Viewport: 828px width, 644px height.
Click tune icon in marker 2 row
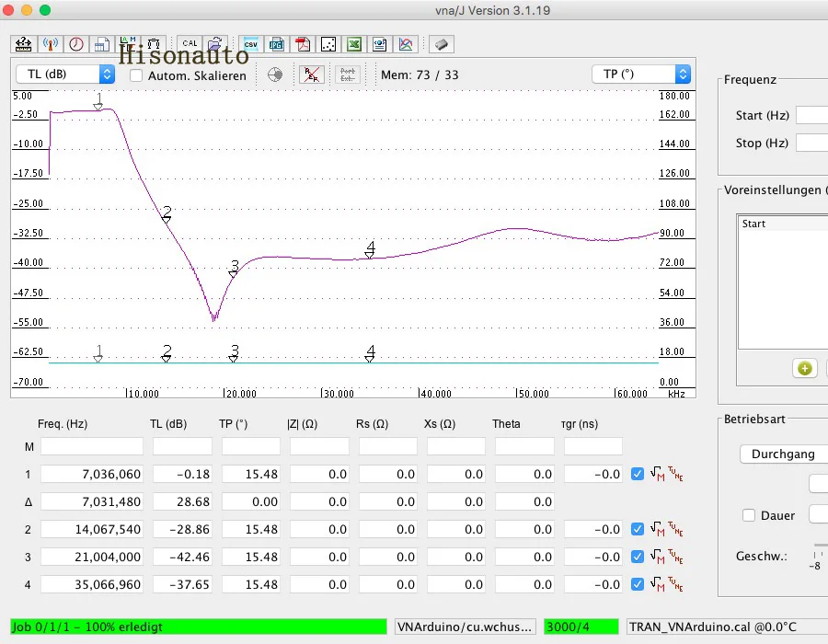pyautogui.click(x=675, y=528)
